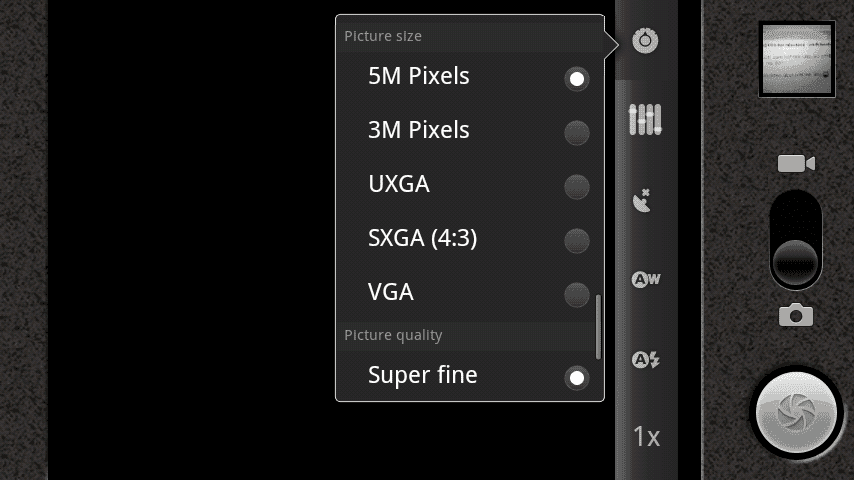Open auto white balance AW icon
The height and width of the screenshot is (480, 854).
(646, 280)
